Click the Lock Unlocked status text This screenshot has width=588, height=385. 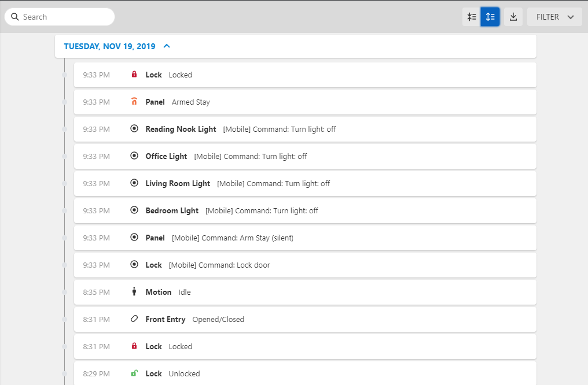point(184,374)
